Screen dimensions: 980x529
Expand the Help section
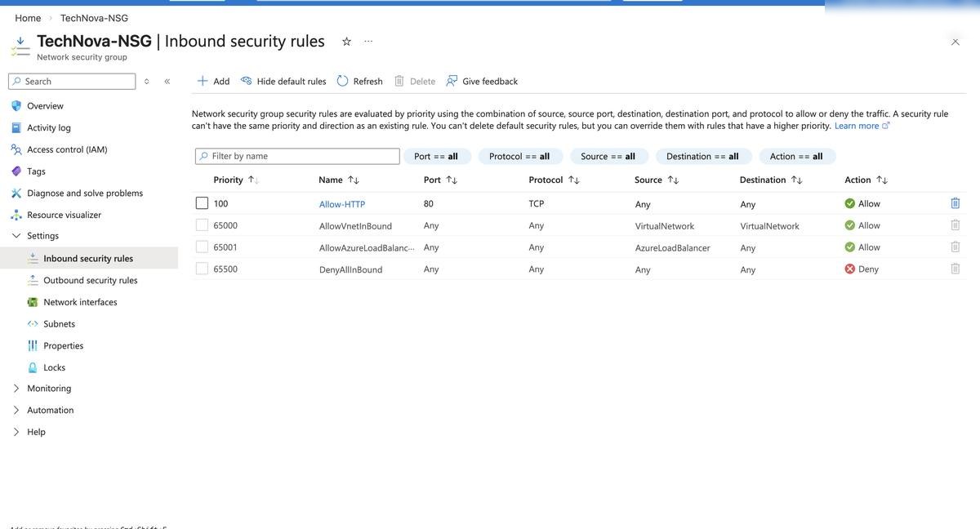[x=16, y=432]
